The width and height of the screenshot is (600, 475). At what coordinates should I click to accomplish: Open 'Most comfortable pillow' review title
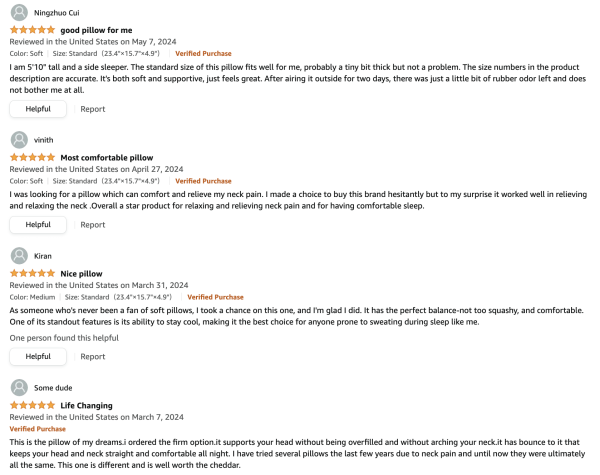tap(107, 157)
